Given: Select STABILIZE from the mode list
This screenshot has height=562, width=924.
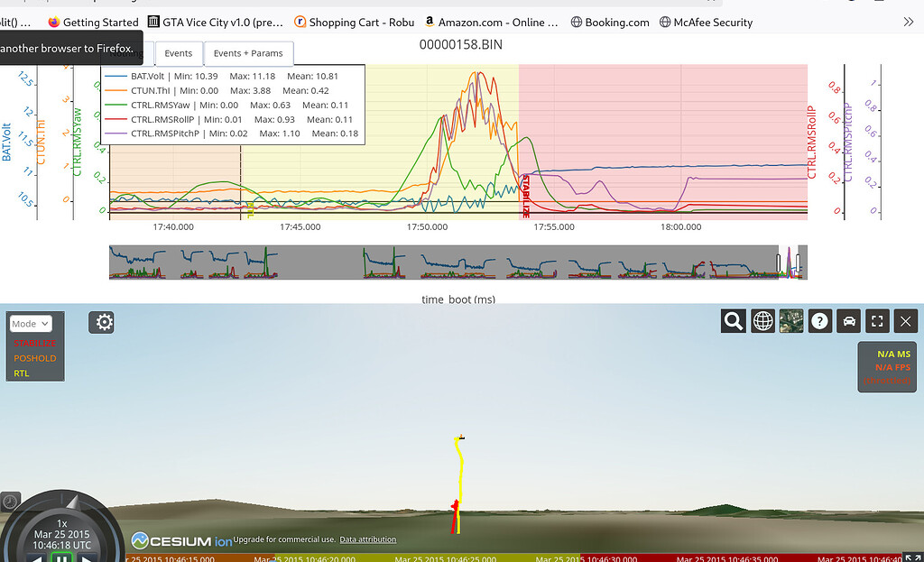Looking at the screenshot, I should [34, 345].
